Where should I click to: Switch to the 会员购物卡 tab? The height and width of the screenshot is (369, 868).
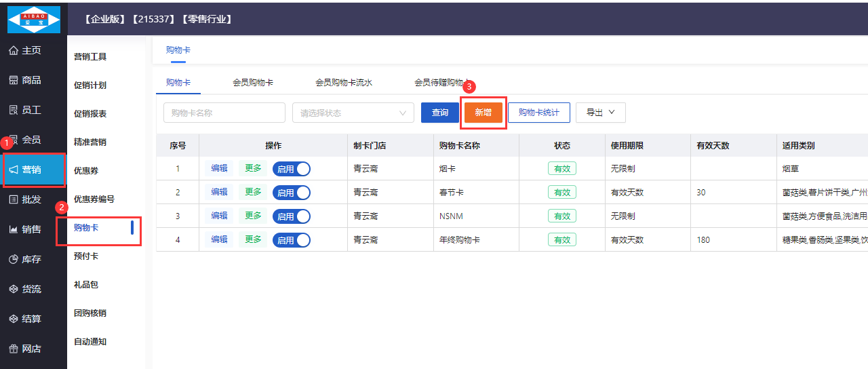(253, 83)
